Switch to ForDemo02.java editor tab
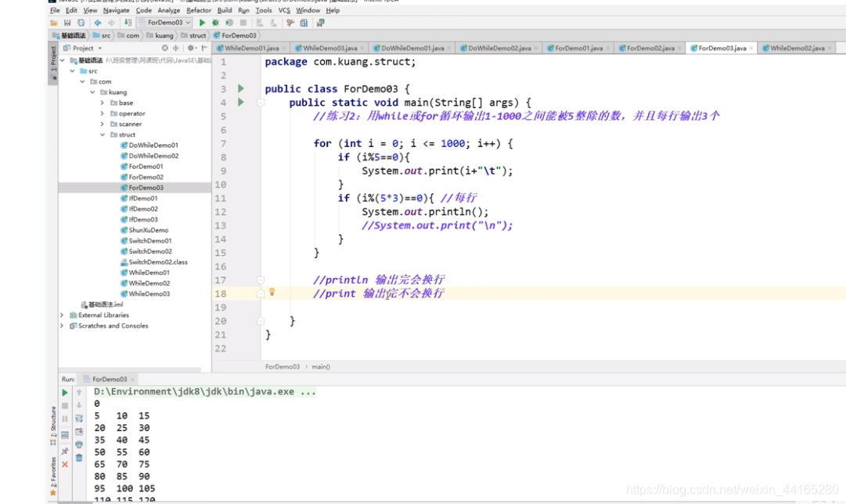The image size is (846, 504). click(650, 48)
